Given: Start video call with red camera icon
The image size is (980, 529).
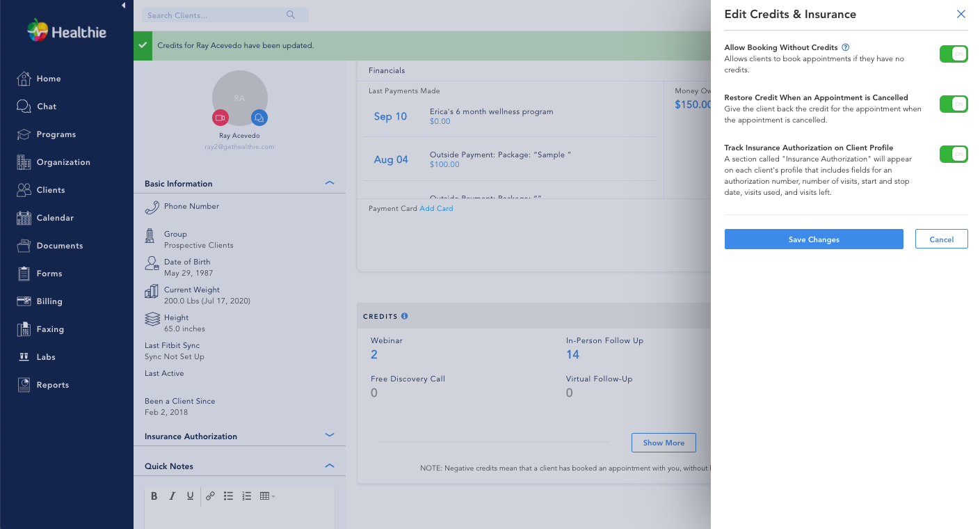Looking at the screenshot, I should [x=220, y=118].
